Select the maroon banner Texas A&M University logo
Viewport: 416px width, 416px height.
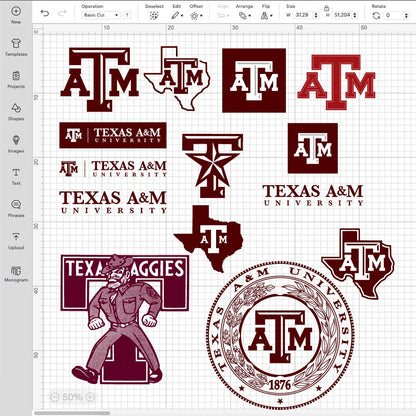pos(113,135)
